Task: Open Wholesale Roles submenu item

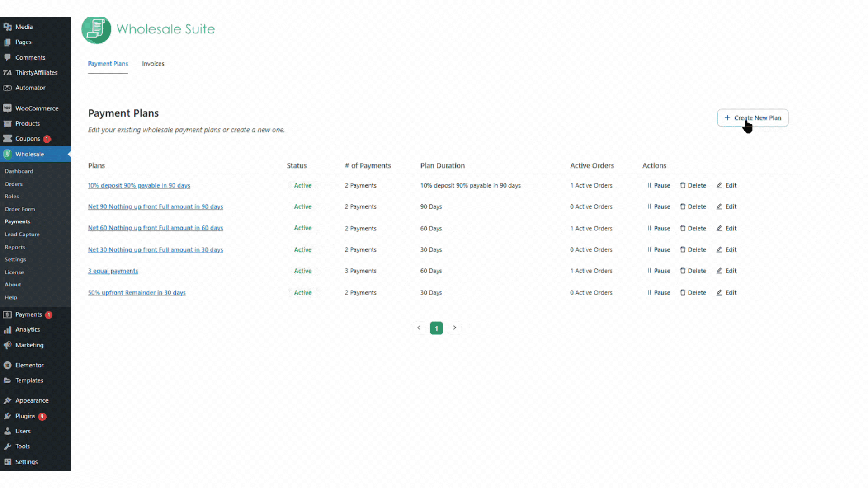Action: tap(12, 196)
